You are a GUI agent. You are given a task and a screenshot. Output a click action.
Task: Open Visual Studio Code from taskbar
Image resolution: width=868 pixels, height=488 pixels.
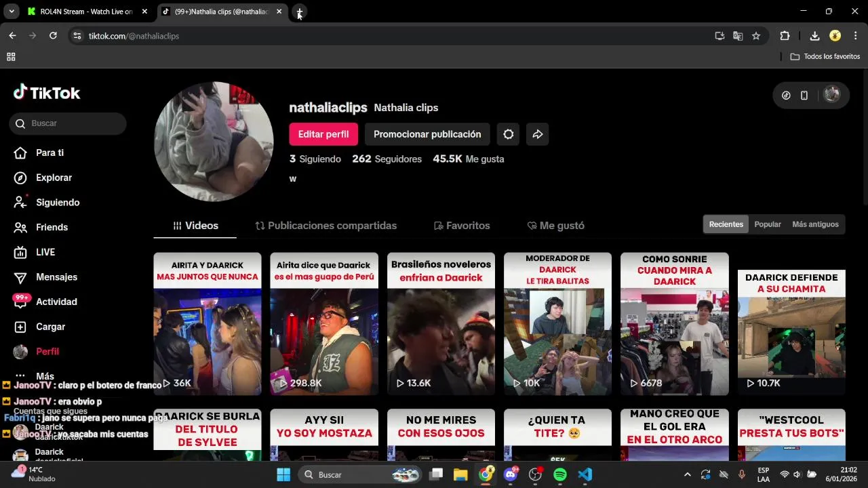pyautogui.click(x=585, y=474)
